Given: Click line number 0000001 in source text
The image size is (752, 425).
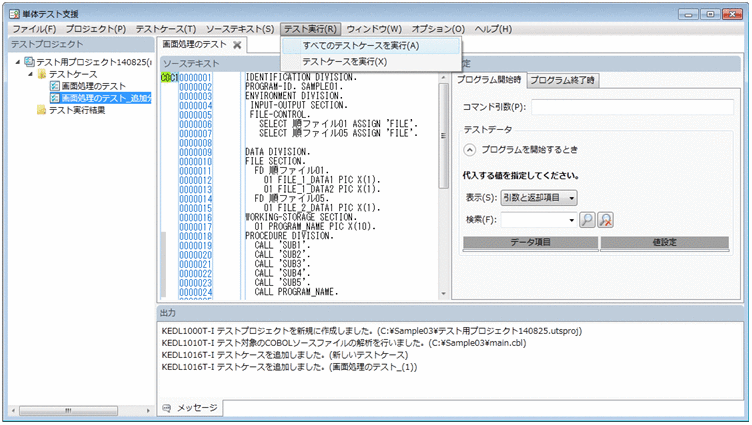Looking at the screenshot, I should pyautogui.click(x=195, y=78).
